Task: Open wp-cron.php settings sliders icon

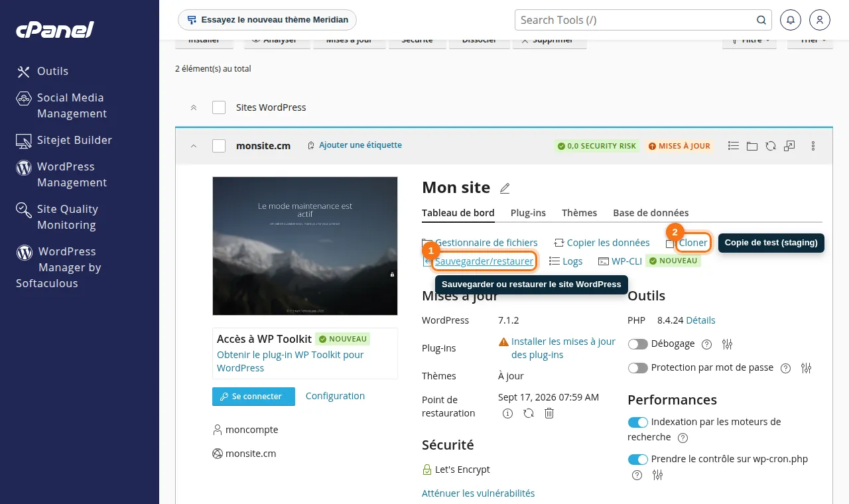Action: [x=658, y=475]
